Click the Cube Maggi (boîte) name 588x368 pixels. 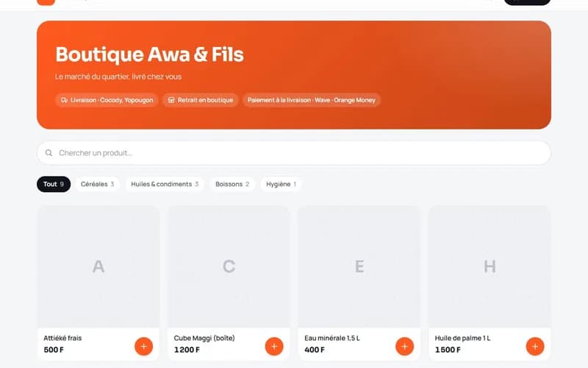[x=204, y=338]
